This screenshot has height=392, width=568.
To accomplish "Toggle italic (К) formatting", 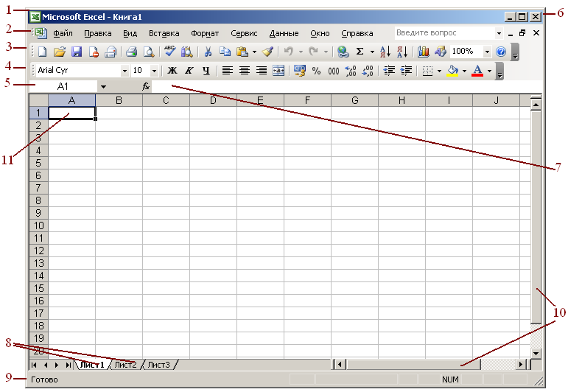I will tap(189, 71).
